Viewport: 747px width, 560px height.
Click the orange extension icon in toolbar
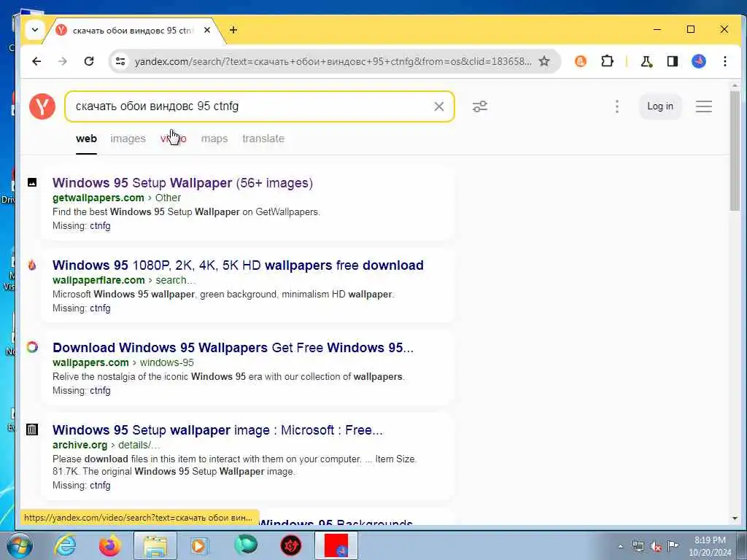click(x=580, y=61)
